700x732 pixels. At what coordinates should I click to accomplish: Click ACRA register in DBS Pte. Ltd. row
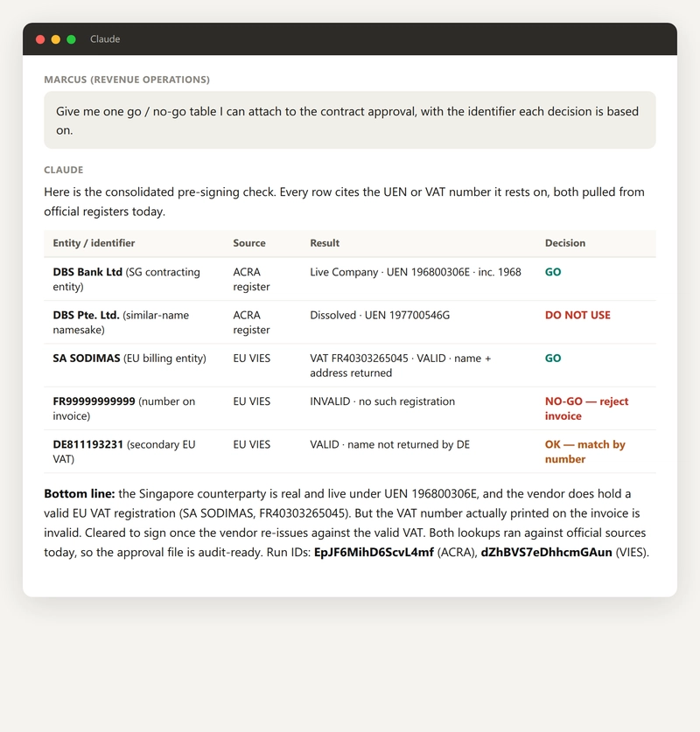click(x=251, y=322)
